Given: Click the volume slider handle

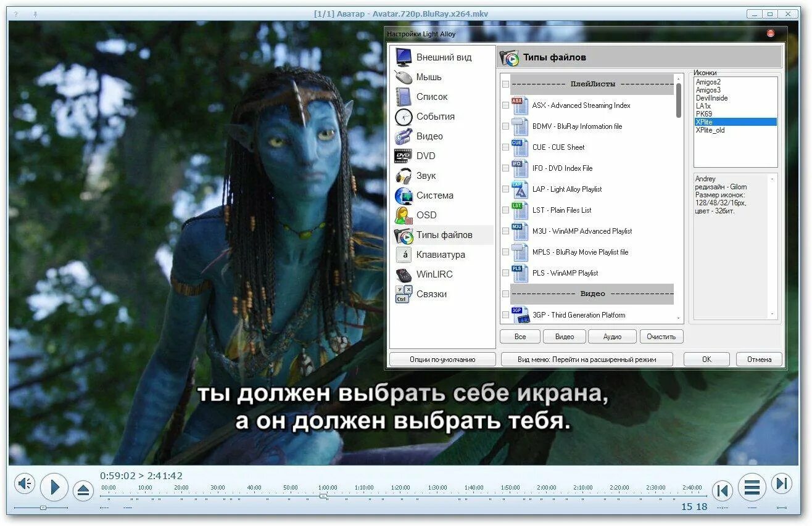Looking at the screenshot, I should [43, 508].
